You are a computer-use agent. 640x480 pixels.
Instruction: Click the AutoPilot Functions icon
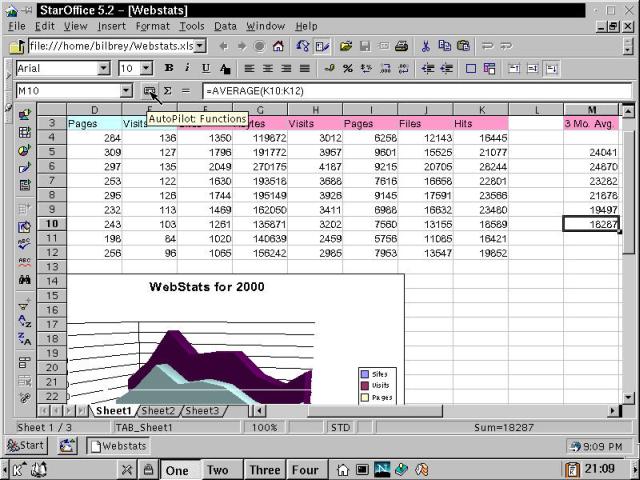[150, 91]
